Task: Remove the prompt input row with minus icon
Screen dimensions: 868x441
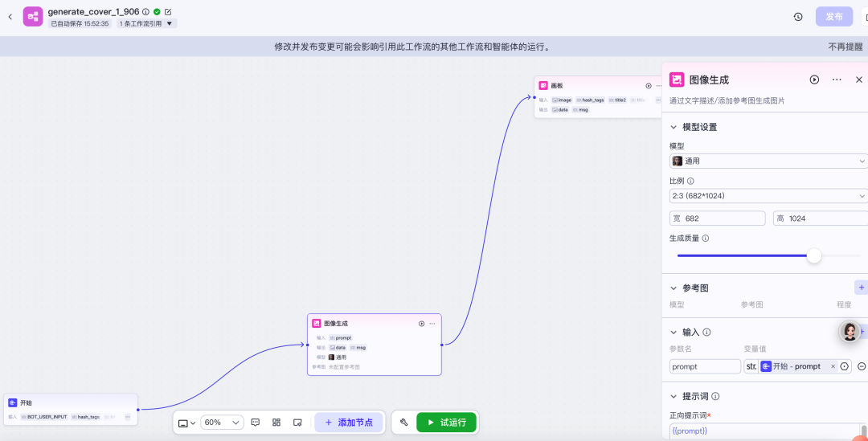Action: (x=862, y=366)
